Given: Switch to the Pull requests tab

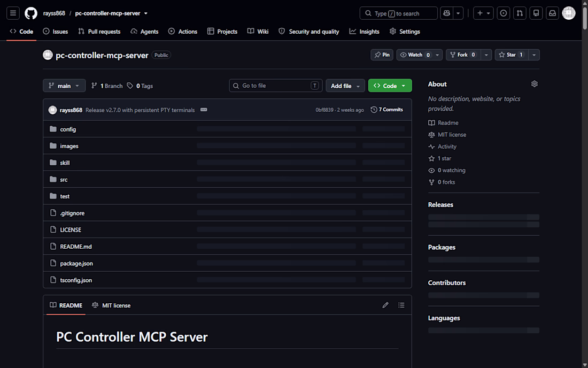Looking at the screenshot, I should 99,32.
